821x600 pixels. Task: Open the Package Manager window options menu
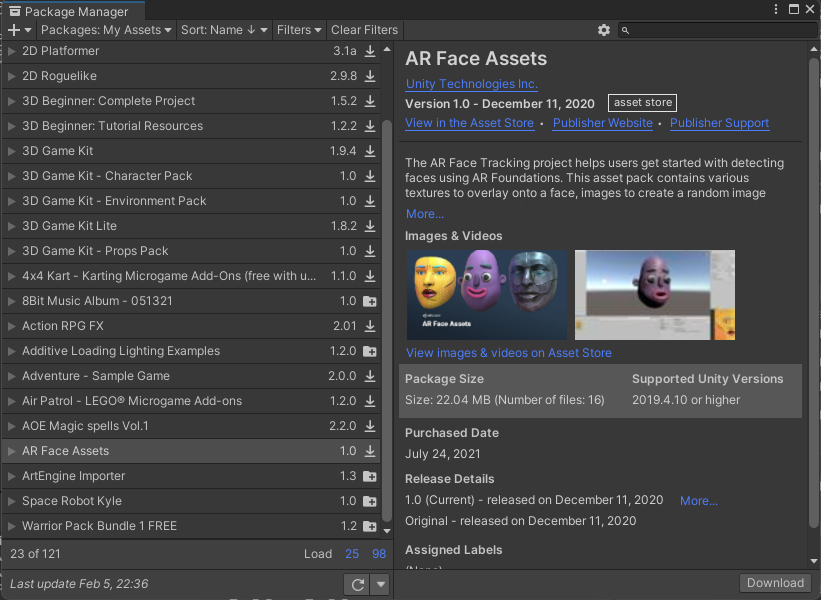pos(776,9)
